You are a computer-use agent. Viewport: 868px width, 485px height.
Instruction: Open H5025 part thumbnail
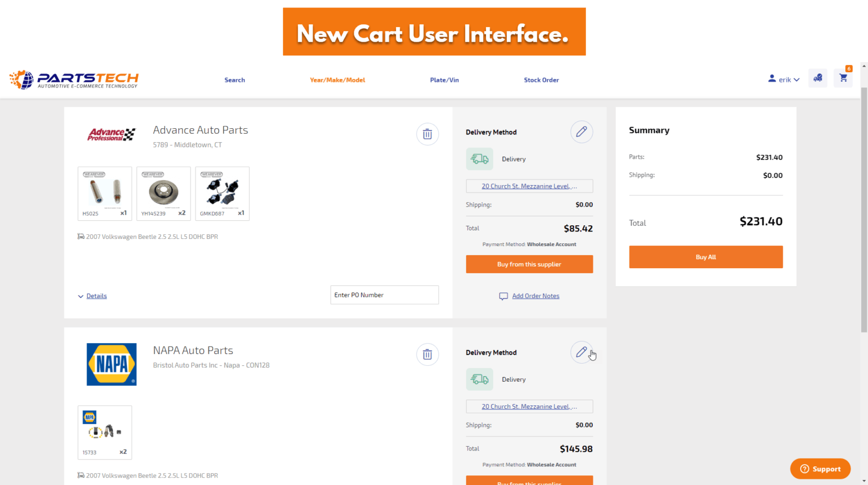(105, 194)
